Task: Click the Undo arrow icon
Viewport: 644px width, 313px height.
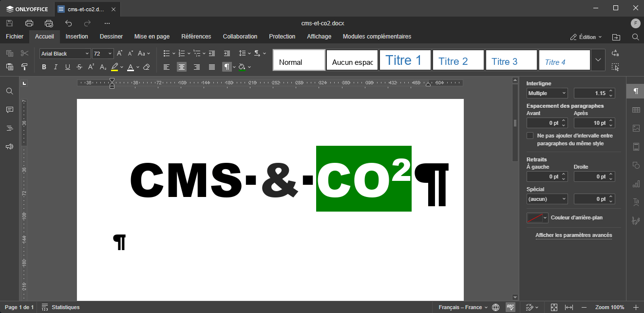Action: [x=69, y=23]
